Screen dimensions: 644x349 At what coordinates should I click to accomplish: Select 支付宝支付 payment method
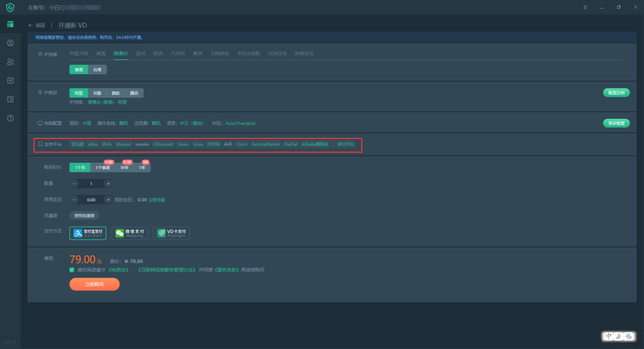88,233
